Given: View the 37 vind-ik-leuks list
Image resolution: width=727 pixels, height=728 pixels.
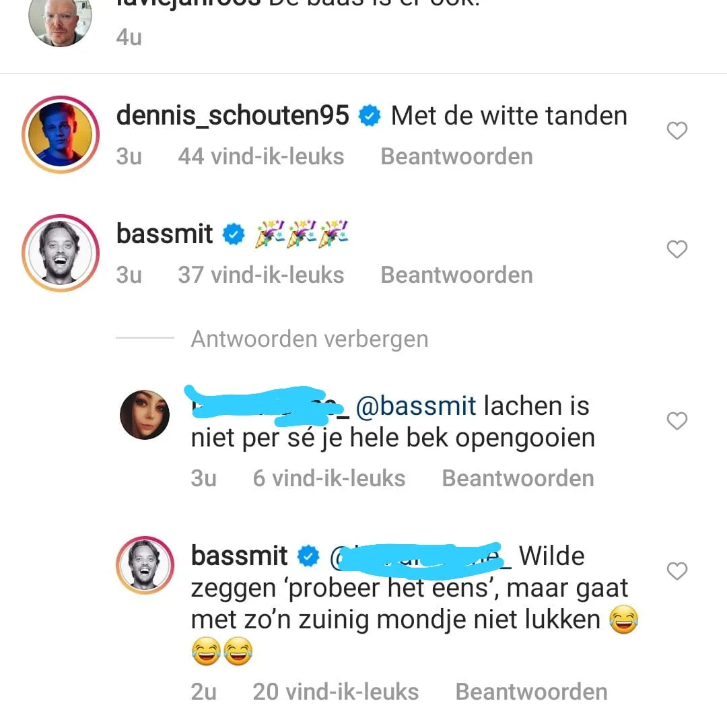Looking at the screenshot, I should 261,275.
